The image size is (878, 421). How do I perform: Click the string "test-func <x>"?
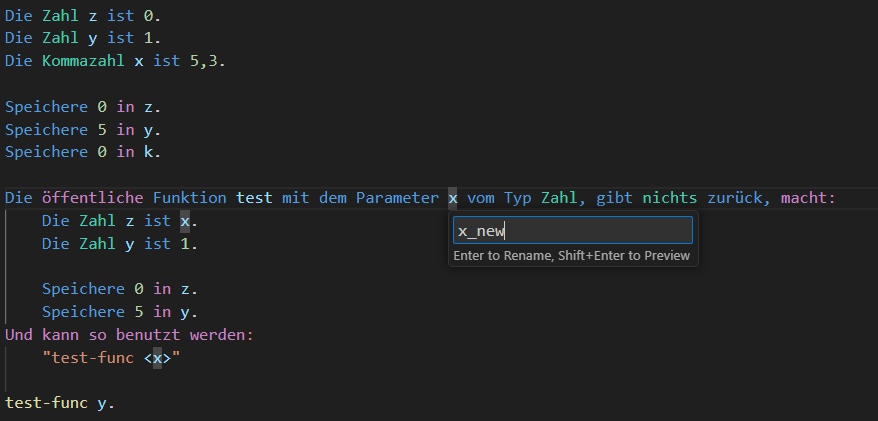pyautogui.click(x=111, y=358)
